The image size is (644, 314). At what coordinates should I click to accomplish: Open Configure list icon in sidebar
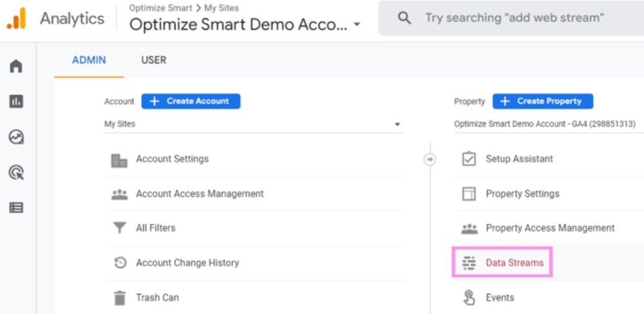tap(16, 208)
